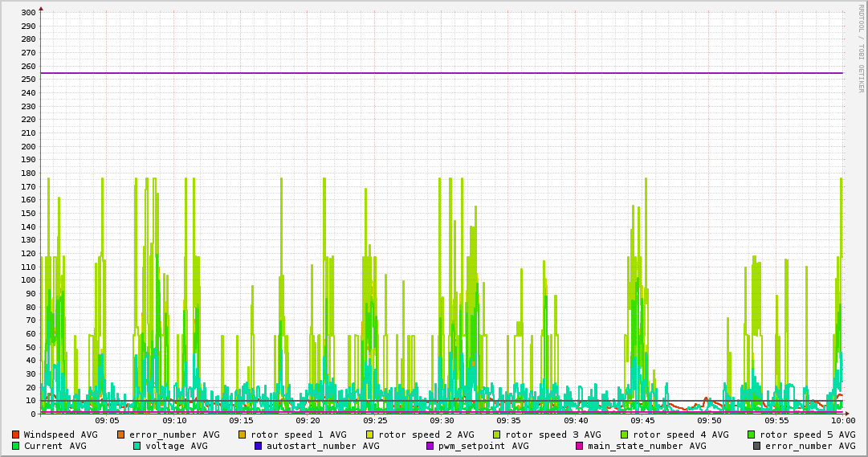Select the 10:00 time axis label
The image size is (868, 457).
click(842, 421)
